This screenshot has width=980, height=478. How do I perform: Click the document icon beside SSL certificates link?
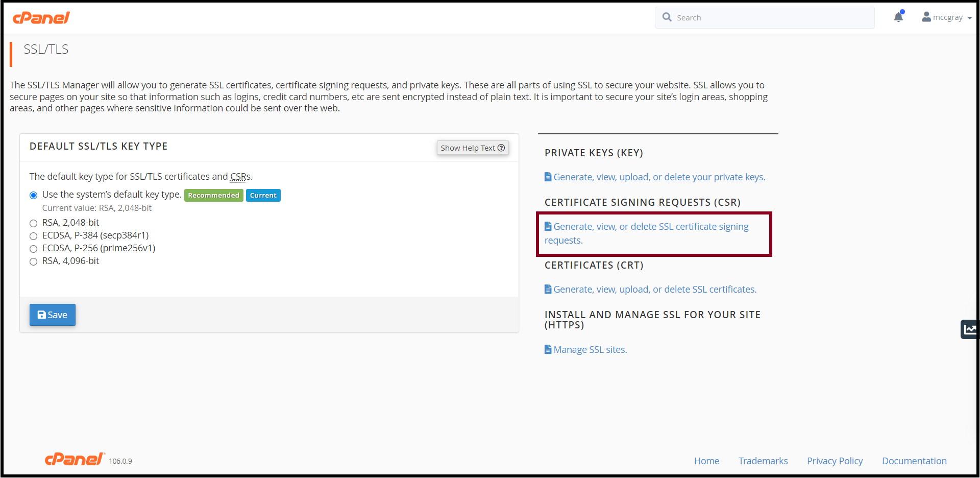pos(548,289)
